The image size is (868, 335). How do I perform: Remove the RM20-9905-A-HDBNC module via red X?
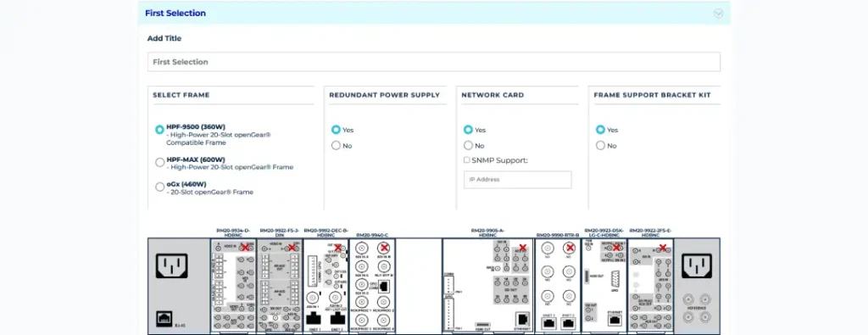(522, 247)
